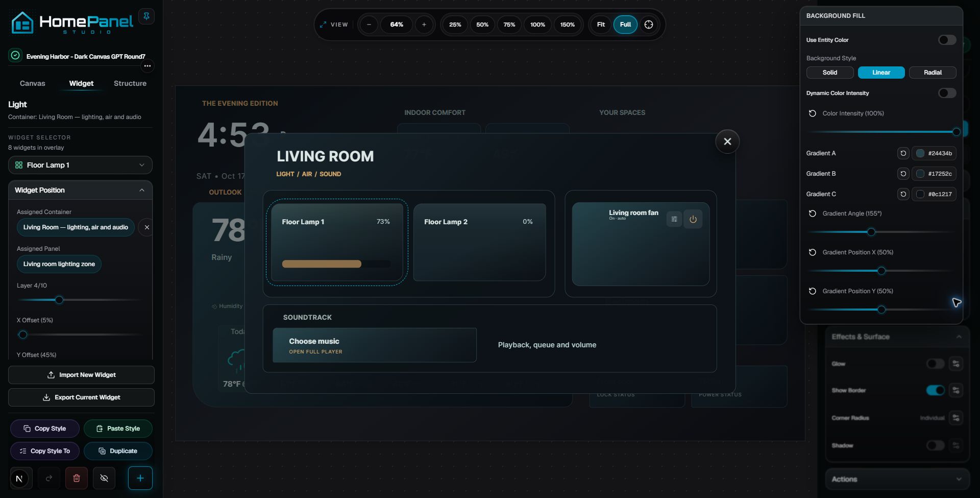Click Import New Widget
Image resolution: width=980 pixels, height=498 pixels.
pos(81,375)
